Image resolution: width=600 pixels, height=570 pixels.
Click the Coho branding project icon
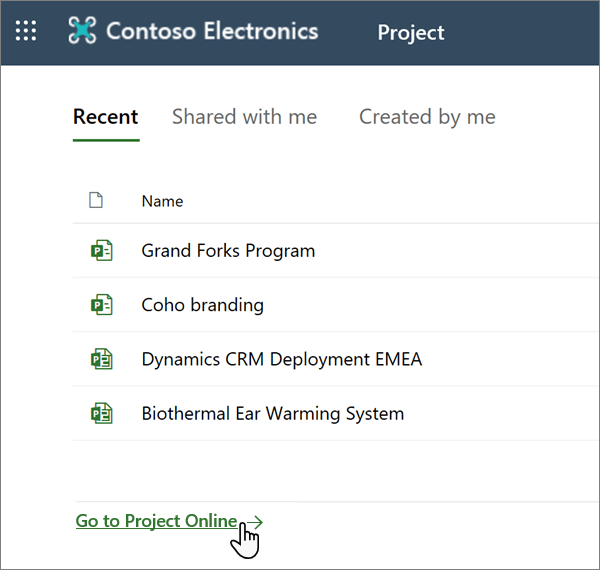click(102, 305)
